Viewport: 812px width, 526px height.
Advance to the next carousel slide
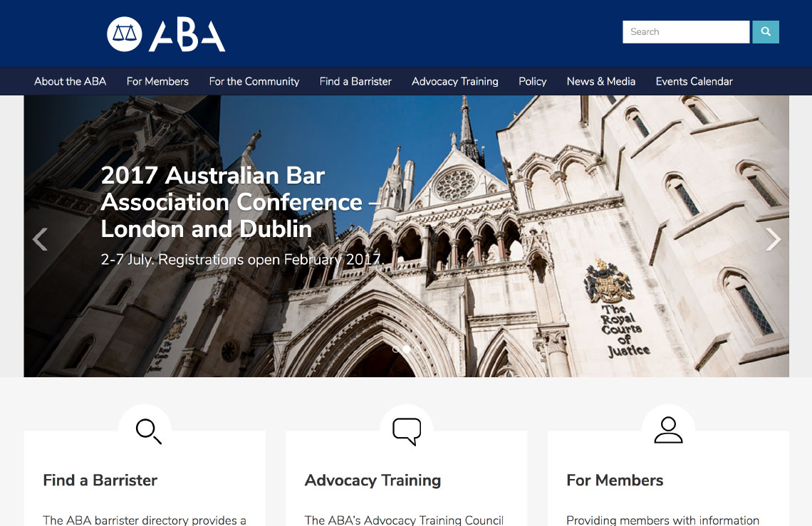pos(773,239)
